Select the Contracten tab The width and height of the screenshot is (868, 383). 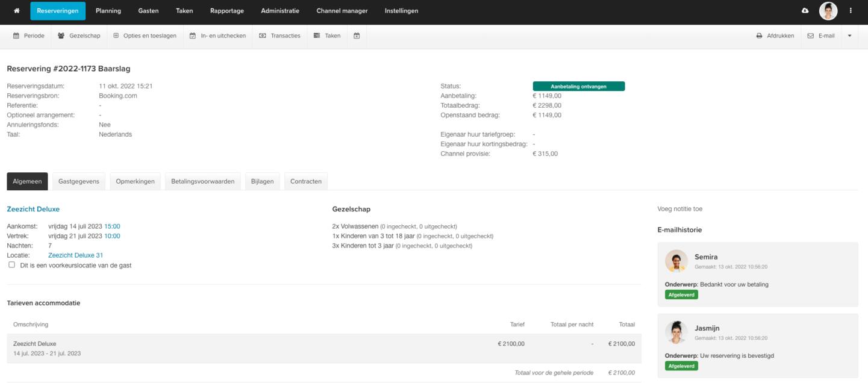pos(305,181)
